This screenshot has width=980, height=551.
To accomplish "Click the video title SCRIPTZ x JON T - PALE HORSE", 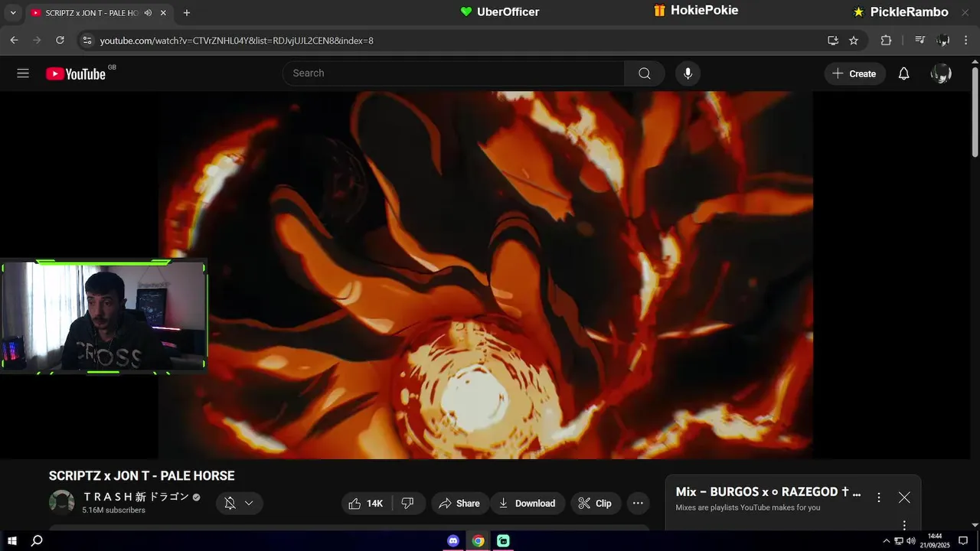I will 142,476.
